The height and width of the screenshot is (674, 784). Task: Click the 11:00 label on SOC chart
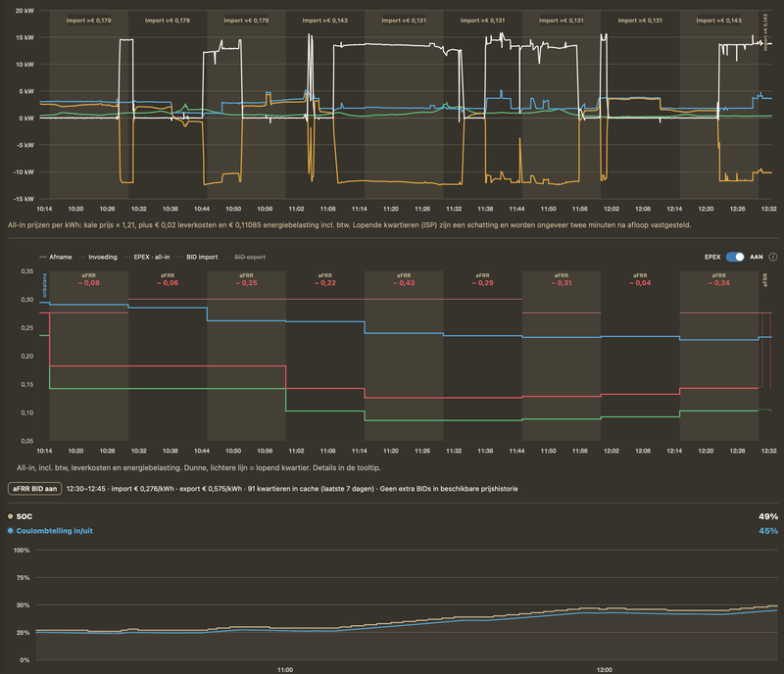pyautogui.click(x=285, y=670)
